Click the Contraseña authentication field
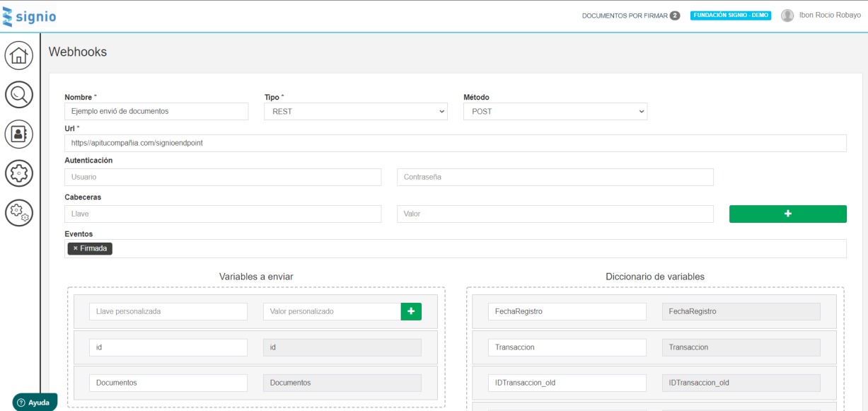Screen dimensions: 868x411 555,177
